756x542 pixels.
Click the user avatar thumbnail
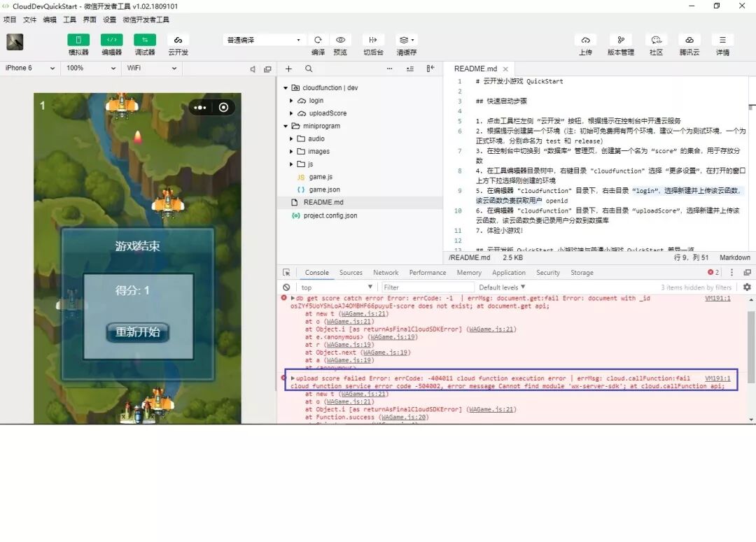[15, 42]
